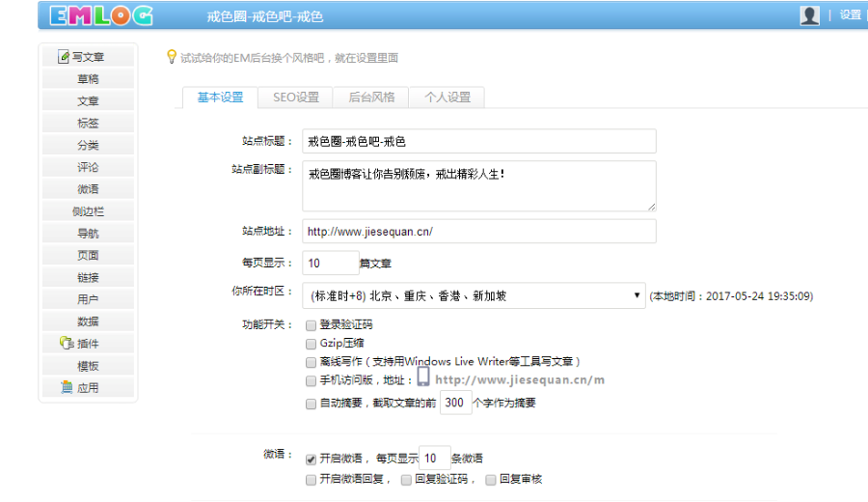
Task: Click the plugin icon beside 插件
Action: (x=67, y=343)
